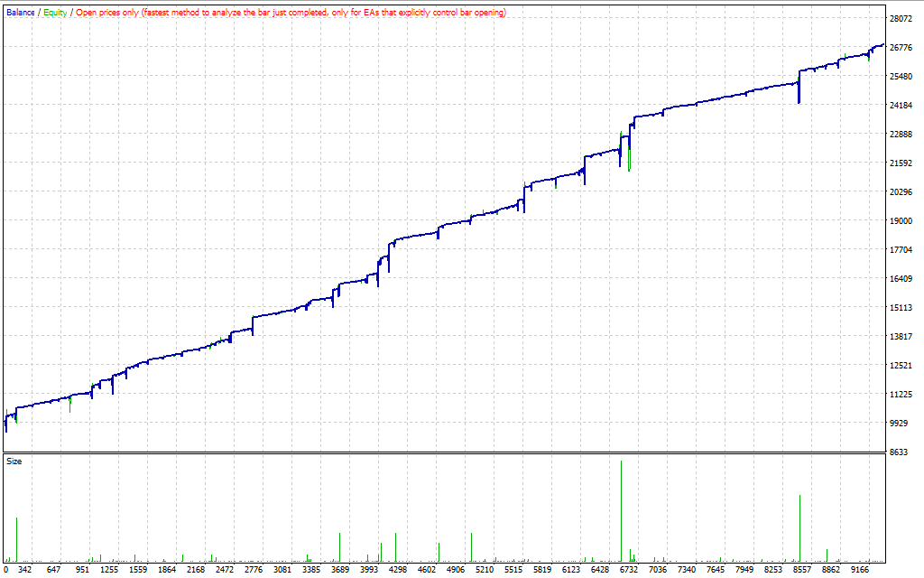Click the Size bar near 3689

(339, 546)
